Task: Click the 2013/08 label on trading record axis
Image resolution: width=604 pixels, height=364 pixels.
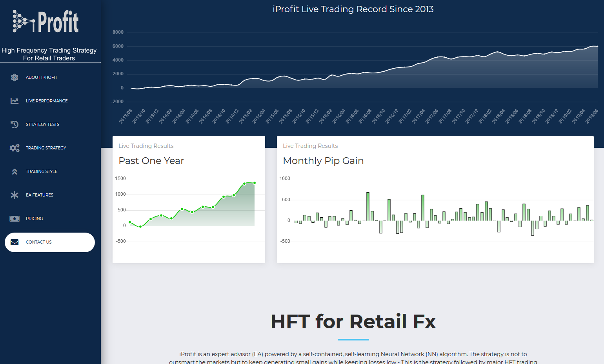Action: pyautogui.click(x=126, y=116)
